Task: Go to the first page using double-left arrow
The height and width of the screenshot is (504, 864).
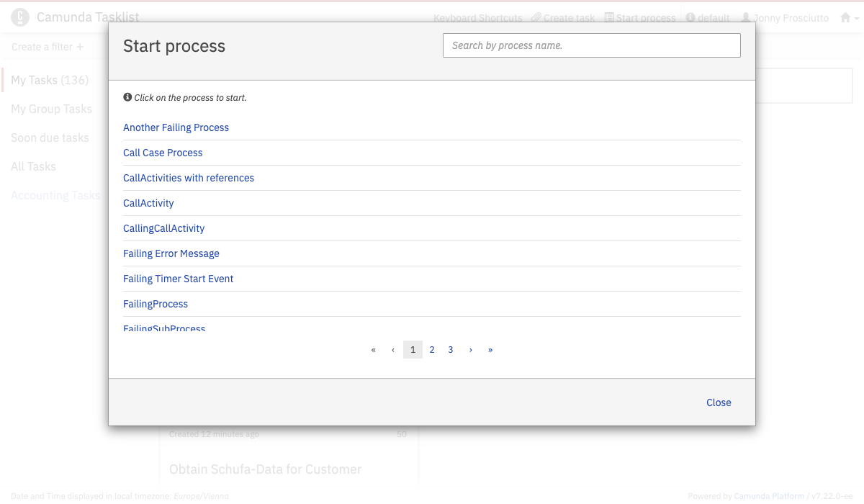Action: (x=373, y=350)
